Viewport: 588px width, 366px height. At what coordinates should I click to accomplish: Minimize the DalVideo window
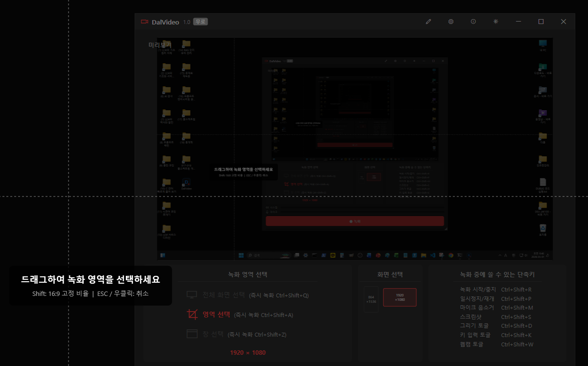point(518,22)
